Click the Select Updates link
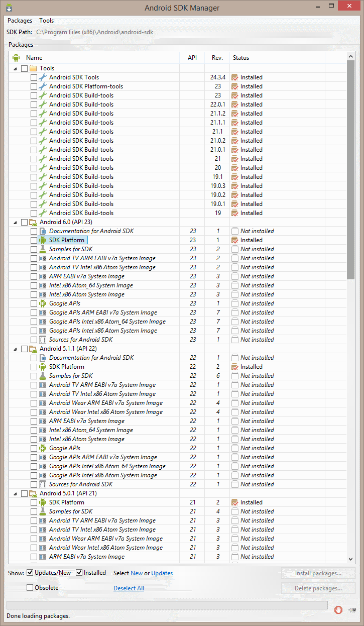The width and height of the screenshot is (364, 626). coord(162,573)
